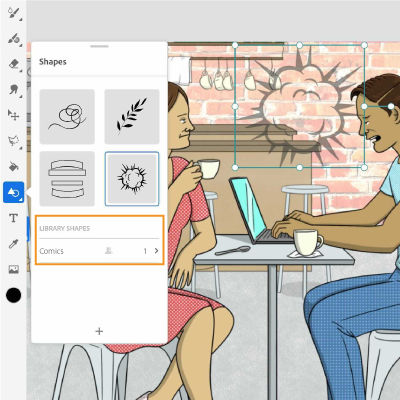The width and height of the screenshot is (400, 400).
Task: Choose the paint bucket Fill tool
Action: pyautogui.click(x=14, y=166)
